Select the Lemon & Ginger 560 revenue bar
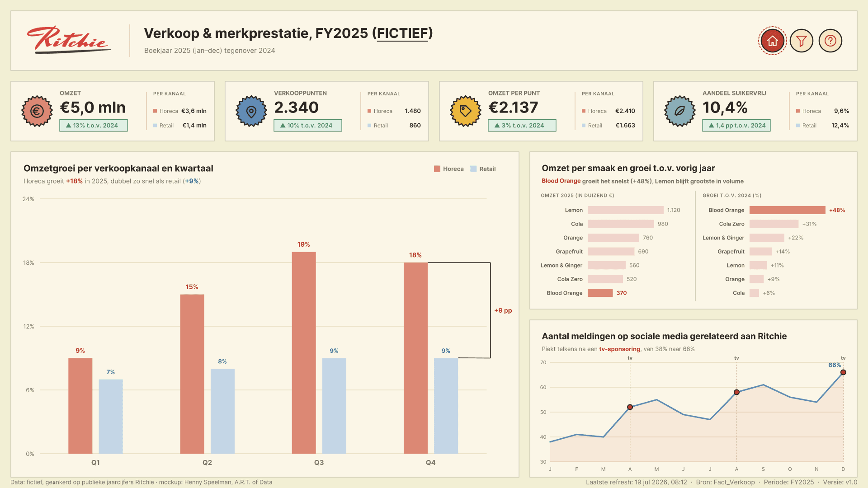This screenshot has width=868, height=488. (607, 266)
